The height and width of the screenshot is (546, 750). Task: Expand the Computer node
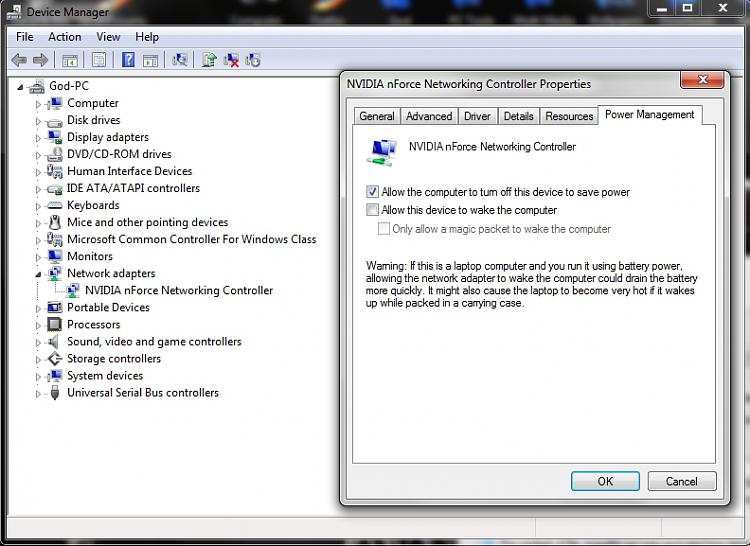(38, 104)
